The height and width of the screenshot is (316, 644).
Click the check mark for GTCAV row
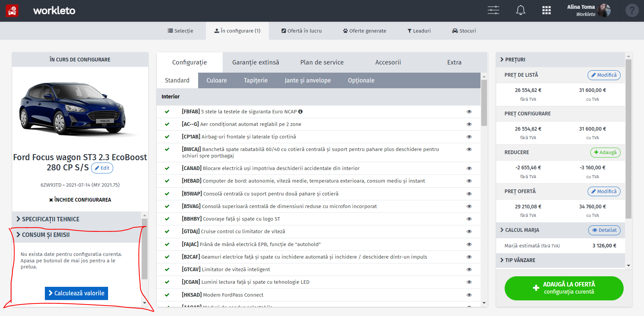point(167,269)
